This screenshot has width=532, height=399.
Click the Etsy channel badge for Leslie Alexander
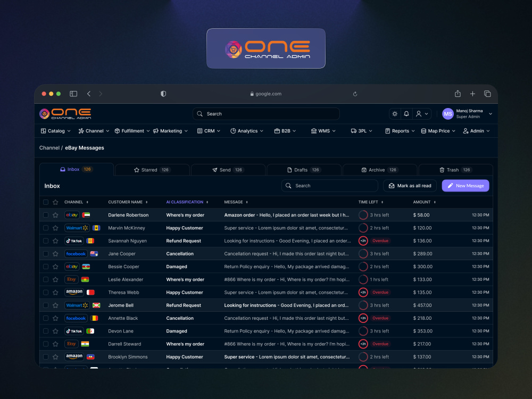click(x=71, y=280)
